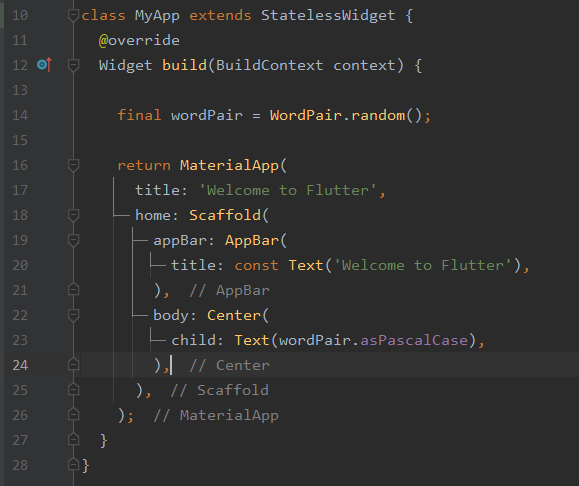Fold the AppBar block at line 19
The image size is (579, 486).
pos(73,240)
